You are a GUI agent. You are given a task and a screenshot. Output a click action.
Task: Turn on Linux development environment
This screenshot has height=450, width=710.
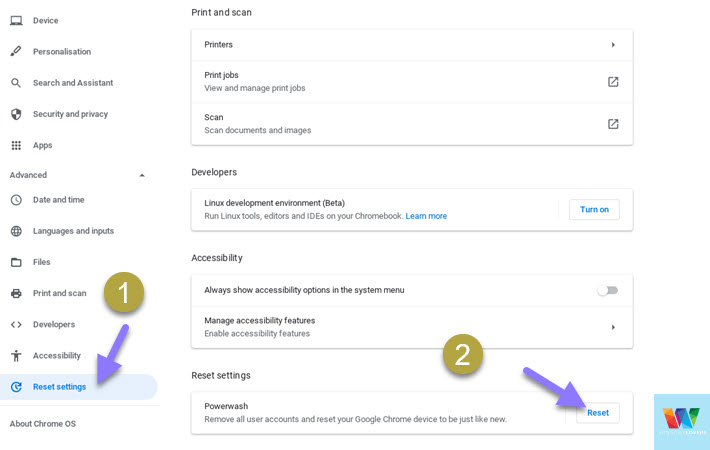coord(594,210)
